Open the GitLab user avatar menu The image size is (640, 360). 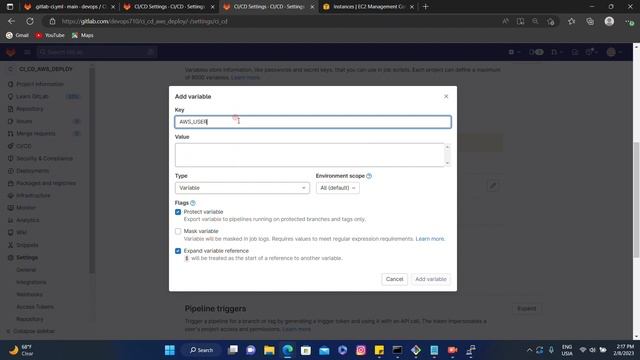613,52
